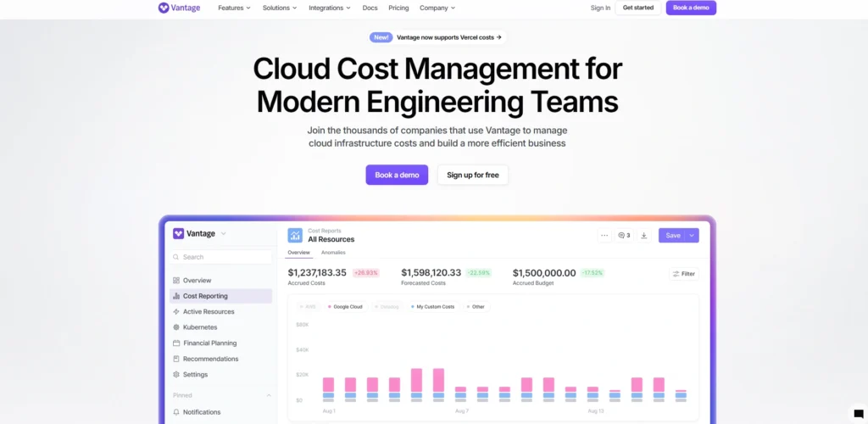Go to the Docs page
This screenshot has width=868, height=424.
(x=370, y=8)
